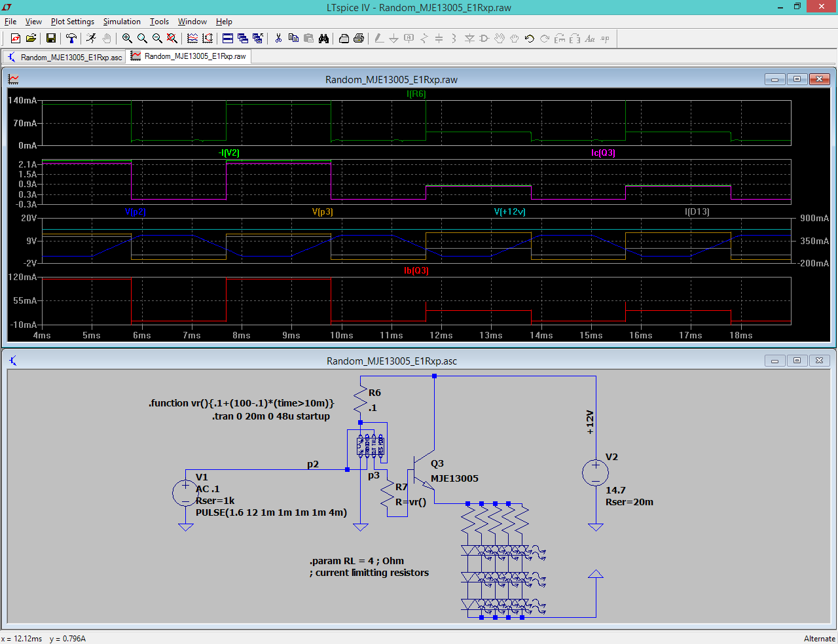The width and height of the screenshot is (838, 644).
Task: Select the Component gate tool
Action: [484, 39]
